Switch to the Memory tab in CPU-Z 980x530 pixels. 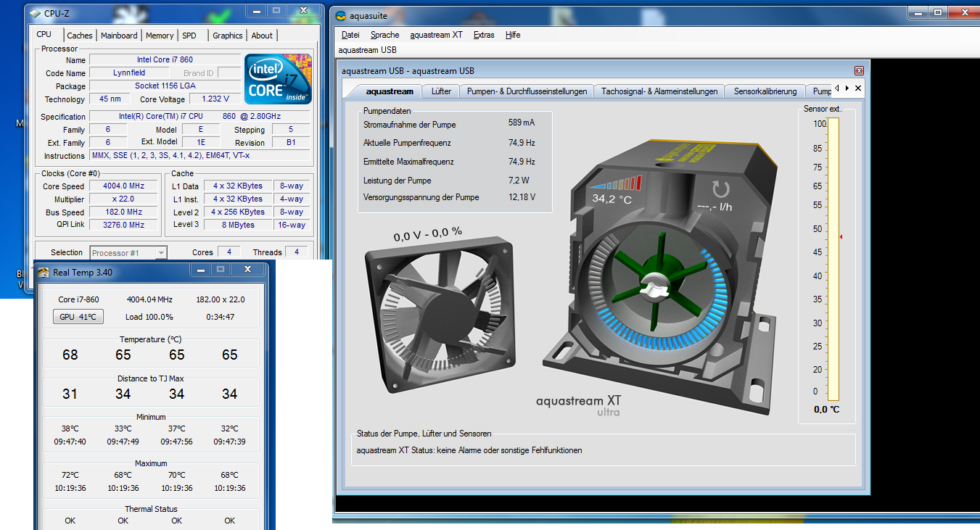point(160,36)
